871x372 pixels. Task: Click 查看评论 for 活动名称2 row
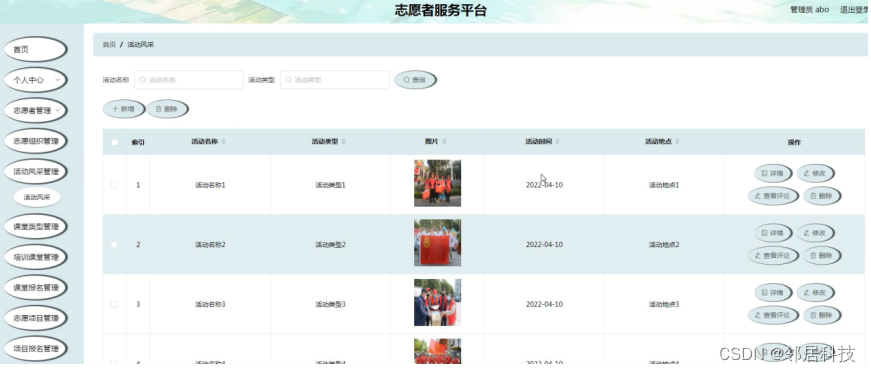773,255
